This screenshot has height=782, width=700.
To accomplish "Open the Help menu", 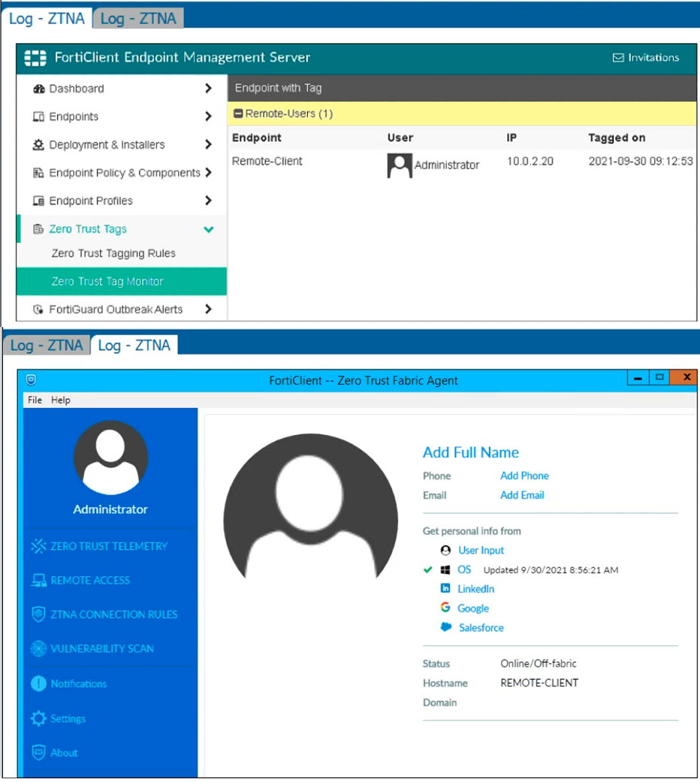I will (x=60, y=400).
